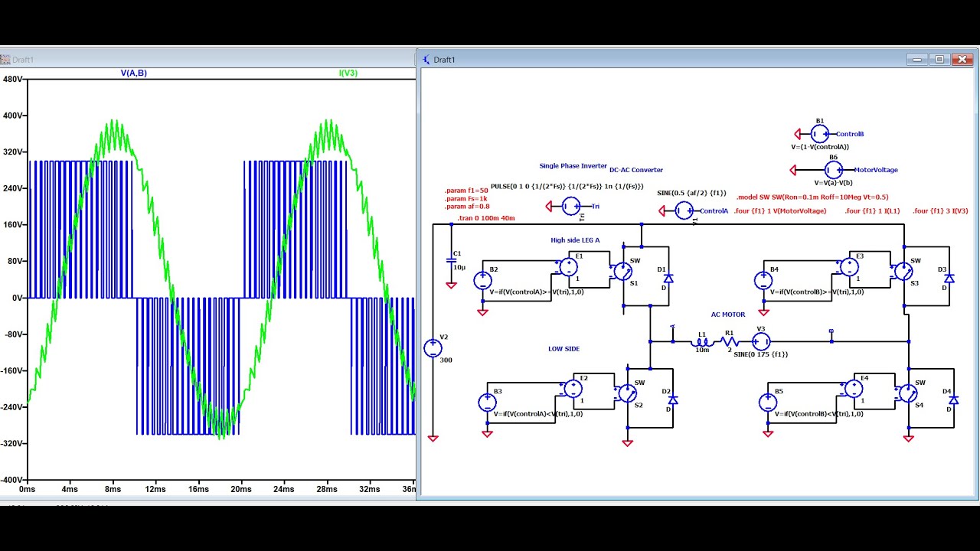
Task: Select motor back-EMF source V3
Action: (x=761, y=341)
